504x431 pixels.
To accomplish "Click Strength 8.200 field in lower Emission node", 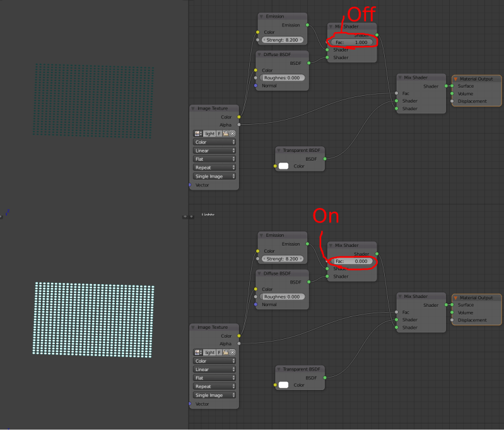I will (282, 259).
